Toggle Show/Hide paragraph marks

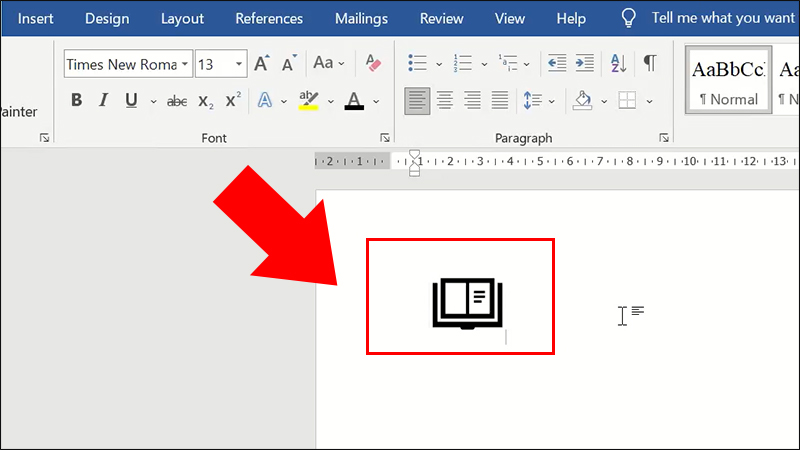[x=650, y=64]
